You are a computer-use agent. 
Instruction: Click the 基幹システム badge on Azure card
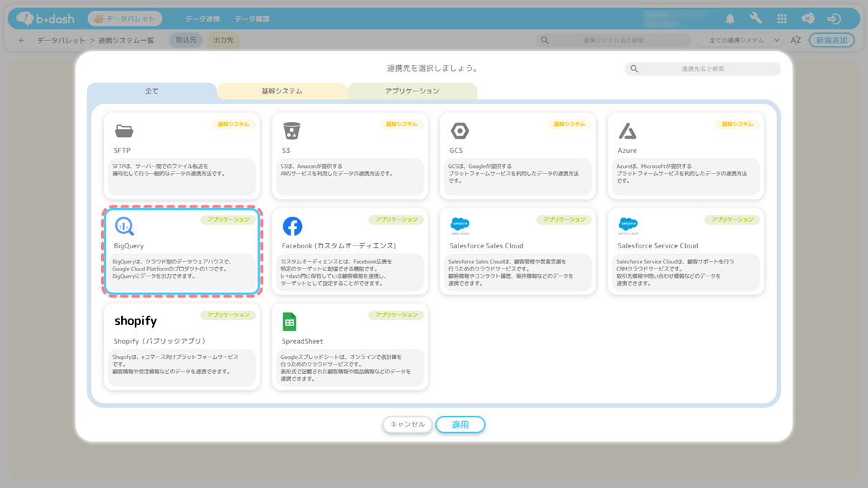(737, 124)
